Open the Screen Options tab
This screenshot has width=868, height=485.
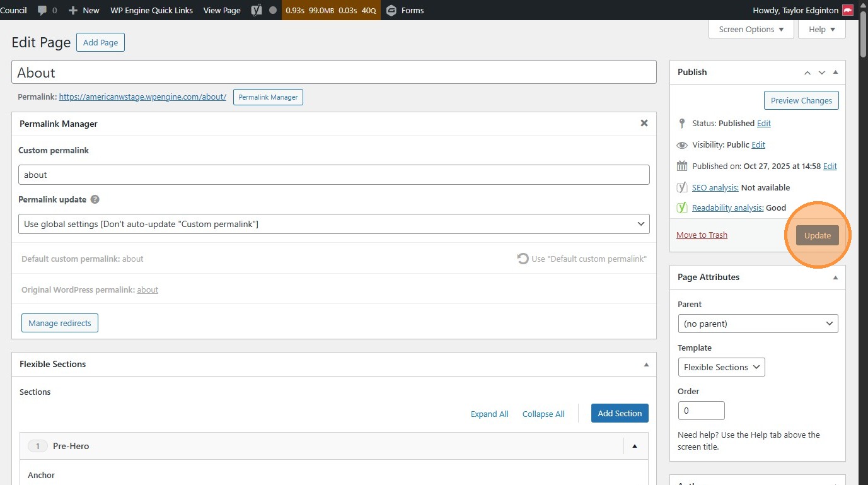(x=751, y=30)
